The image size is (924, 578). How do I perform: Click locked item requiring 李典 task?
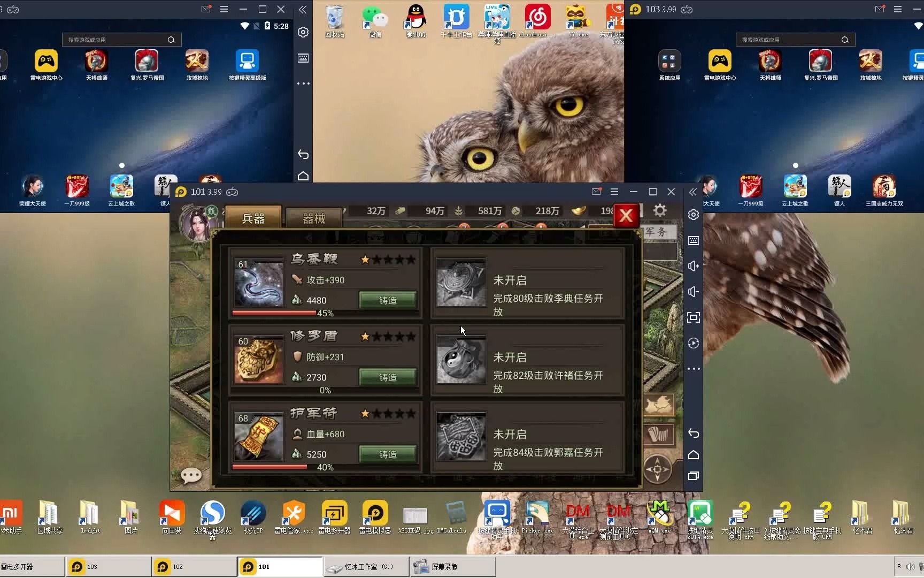[528, 283]
